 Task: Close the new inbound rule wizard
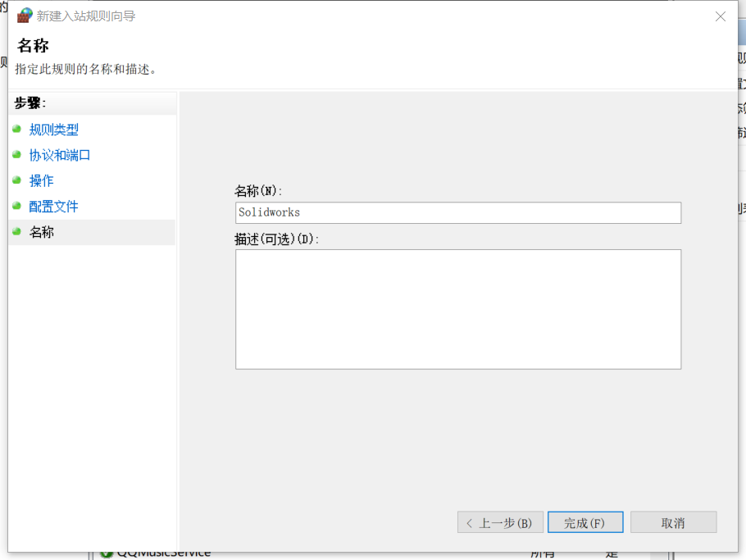click(x=721, y=16)
